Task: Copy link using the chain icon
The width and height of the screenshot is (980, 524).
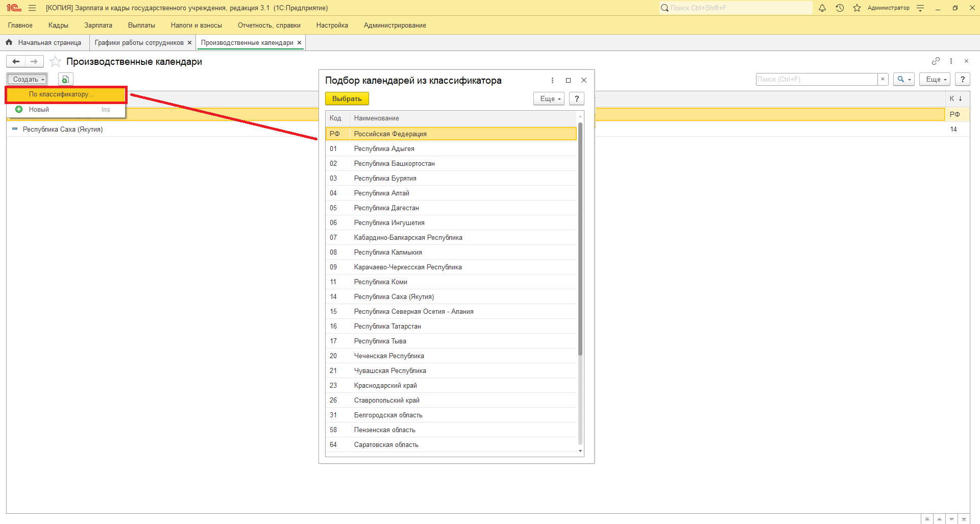Action: tap(936, 61)
